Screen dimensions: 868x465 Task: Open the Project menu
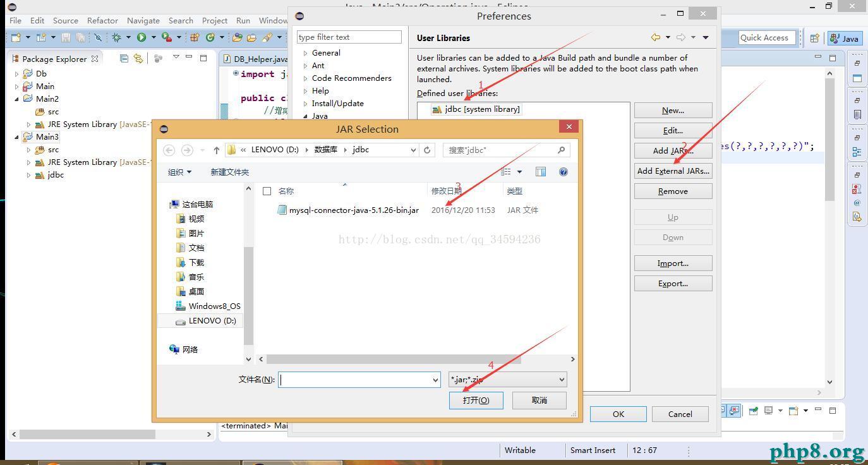pos(215,20)
